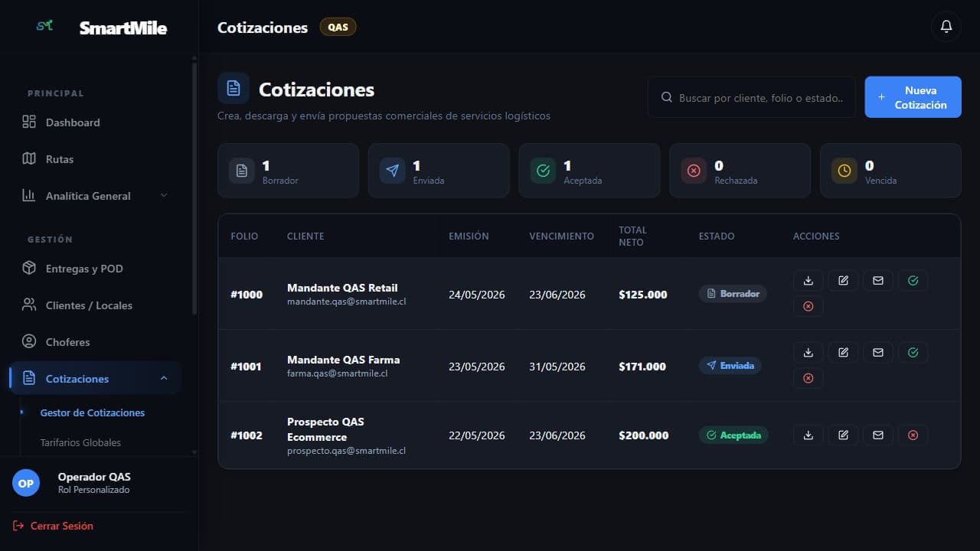
Task: Expand the Analítica General submenu chevron
Action: (x=163, y=196)
